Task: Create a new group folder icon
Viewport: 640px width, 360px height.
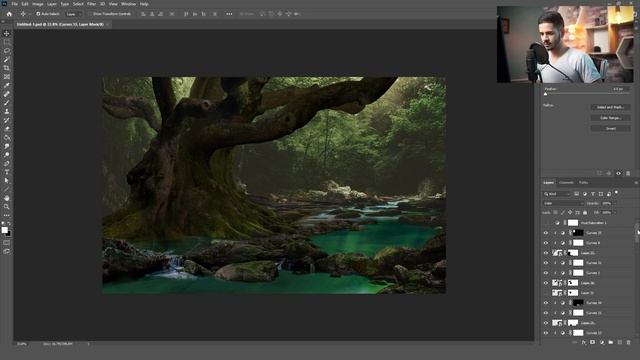Action: point(611,342)
